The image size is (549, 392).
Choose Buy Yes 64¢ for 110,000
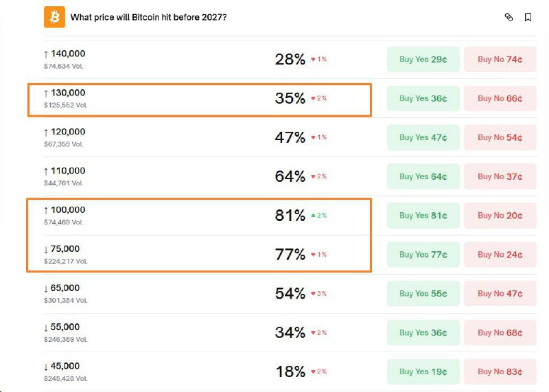click(423, 177)
